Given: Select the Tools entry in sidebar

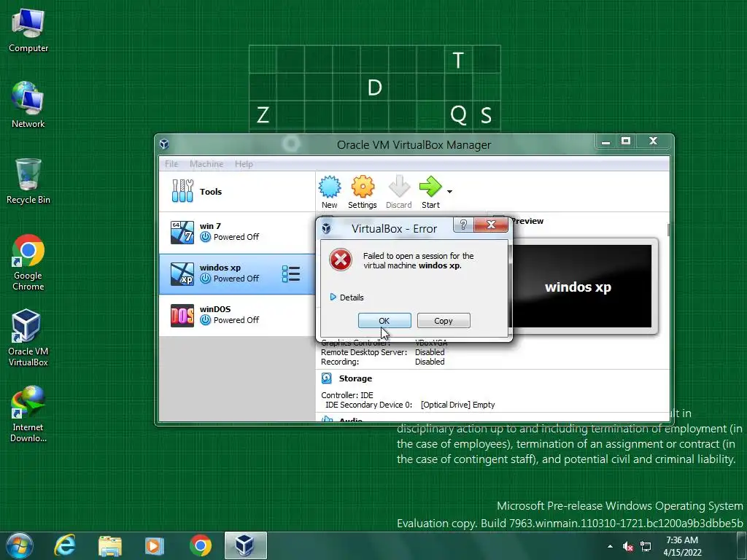Looking at the screenshot, I should [237, 192].
